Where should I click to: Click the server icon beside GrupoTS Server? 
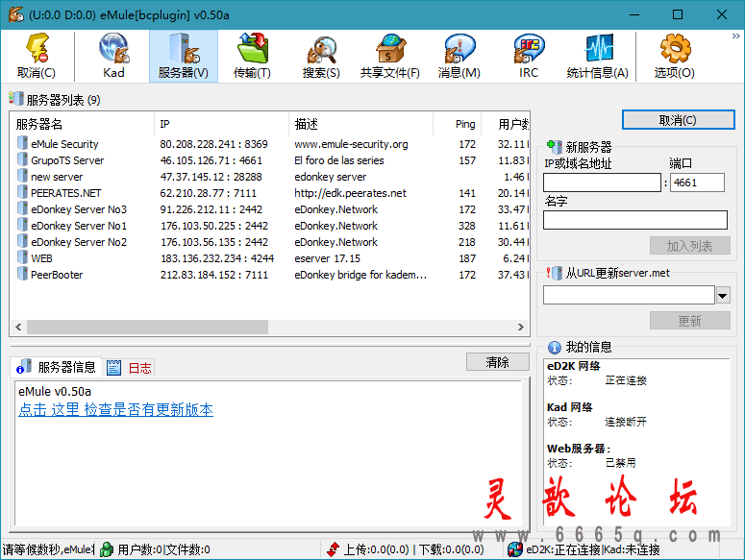pos(22,159)
